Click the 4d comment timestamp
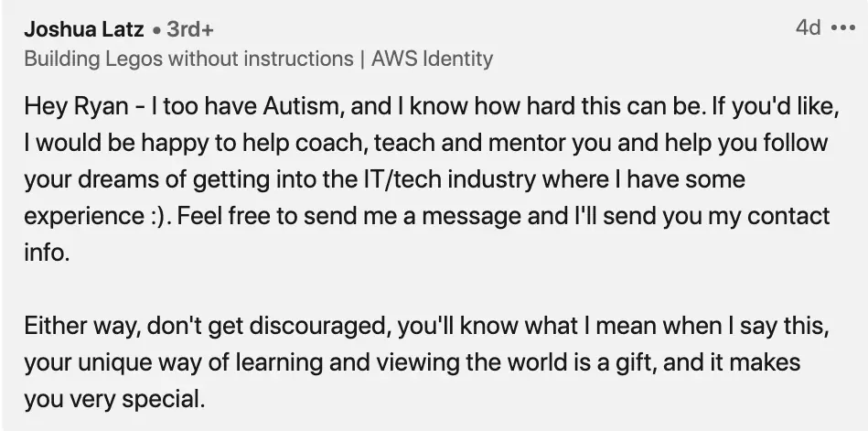 pos(808,27)
